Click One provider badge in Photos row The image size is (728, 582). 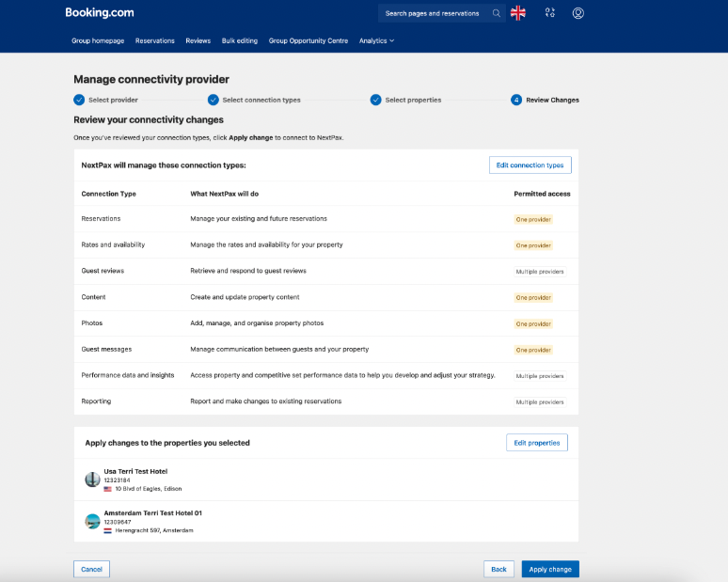click(533, 324)
